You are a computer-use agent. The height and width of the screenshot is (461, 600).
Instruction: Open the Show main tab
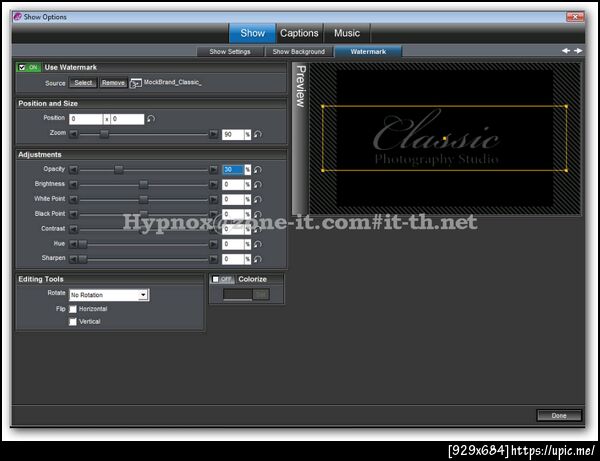click(252, 33)
